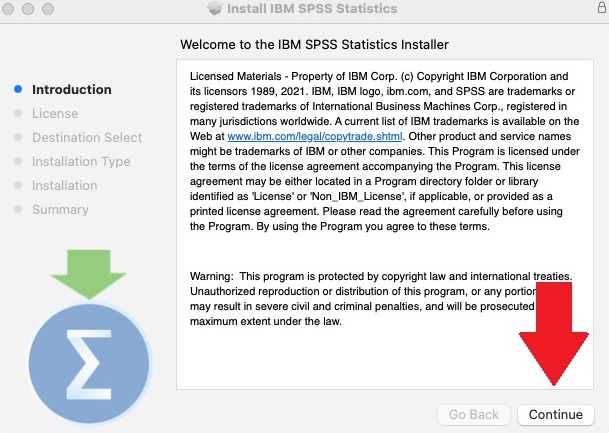Click the blue bullet beside Introduction
This screenshot has height=433, width=609.
(18, 89)
